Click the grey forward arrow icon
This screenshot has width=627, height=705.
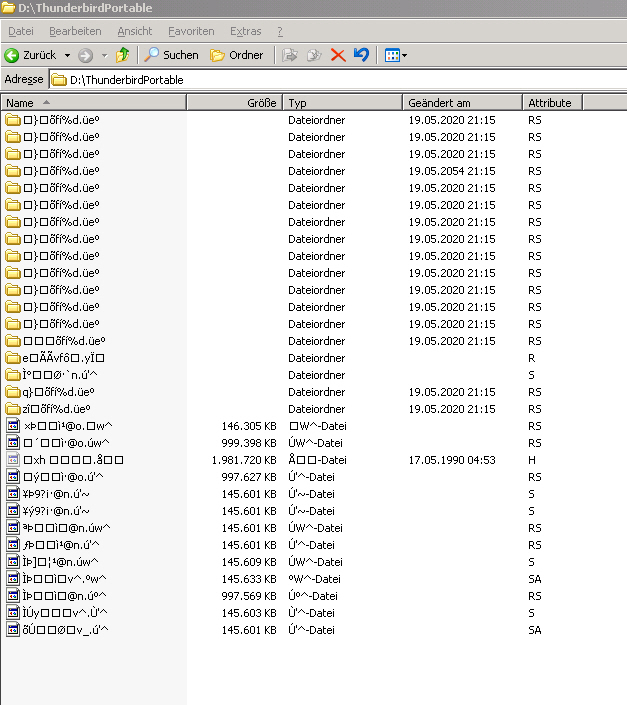pos(85,55)
